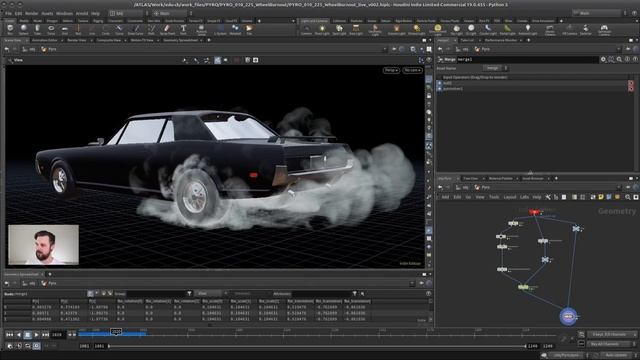This screenshot has height=360, width=640.
Task: Stop timeline playback
Action: point(27,335)
